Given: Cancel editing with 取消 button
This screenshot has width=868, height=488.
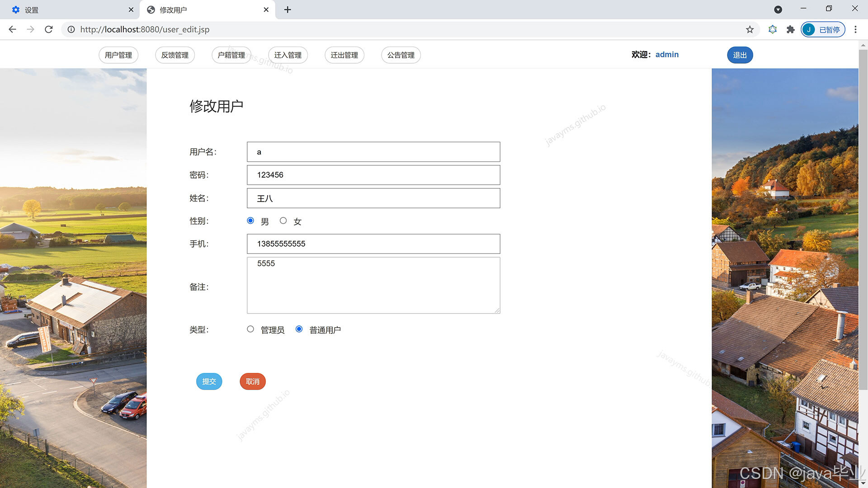Looking at the screenshot, I should click(253, 381).
